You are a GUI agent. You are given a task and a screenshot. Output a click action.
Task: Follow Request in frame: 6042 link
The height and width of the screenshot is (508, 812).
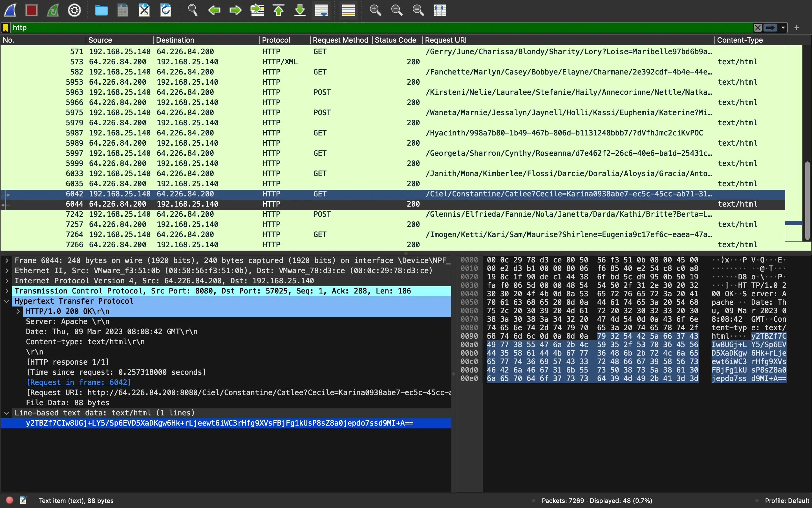tap(78, 382)
